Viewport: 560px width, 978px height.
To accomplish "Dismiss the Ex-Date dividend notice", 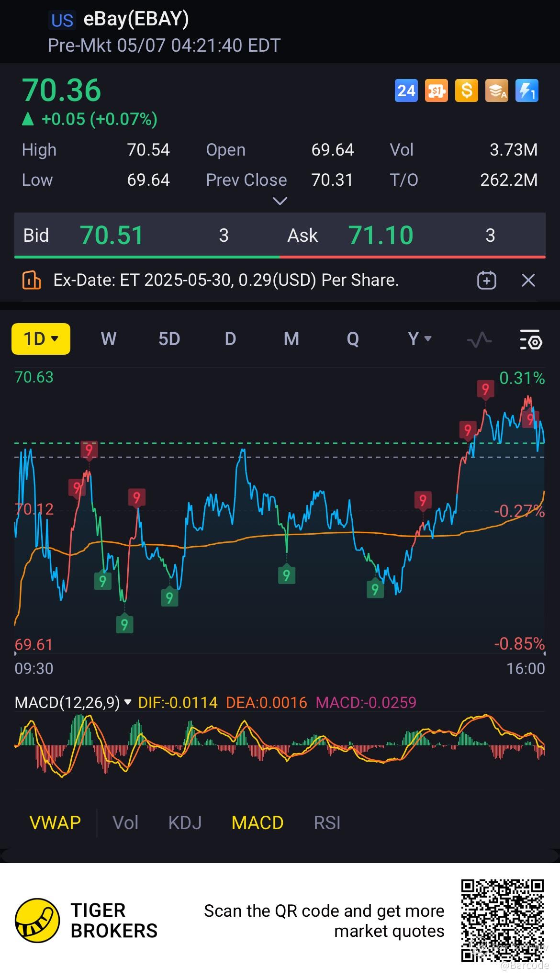I will pyautogui.click(x=528, y=280).
